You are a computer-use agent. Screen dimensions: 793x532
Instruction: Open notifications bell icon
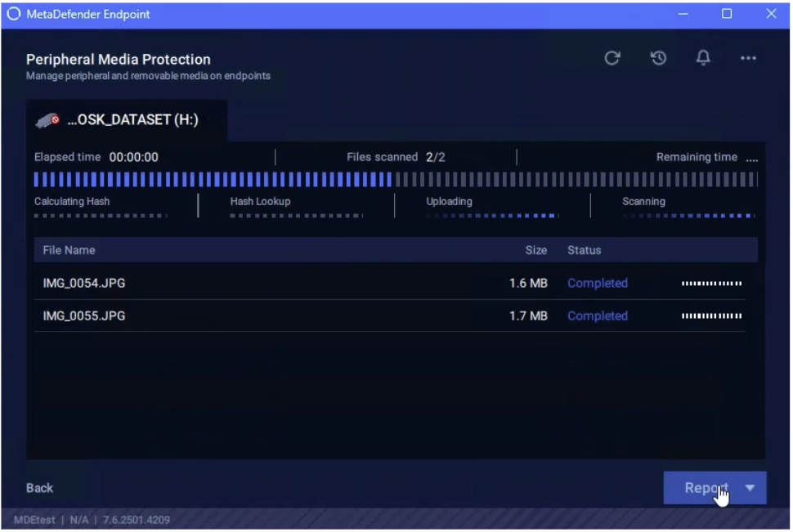pyautogui.click(x=703, y=58)
